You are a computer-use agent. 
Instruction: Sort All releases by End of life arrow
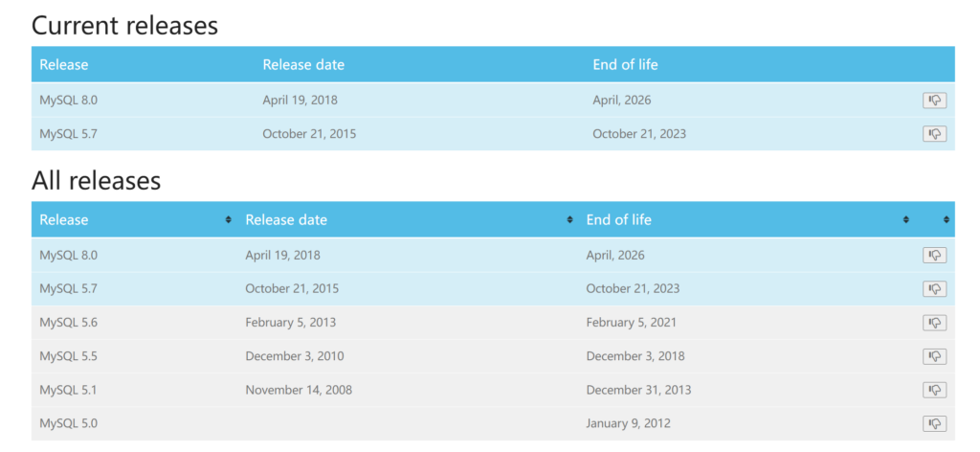(x=905, y=220)
